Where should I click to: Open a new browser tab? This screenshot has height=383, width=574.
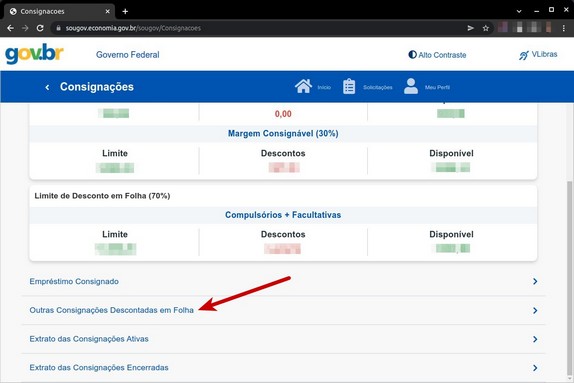point(125,11)
